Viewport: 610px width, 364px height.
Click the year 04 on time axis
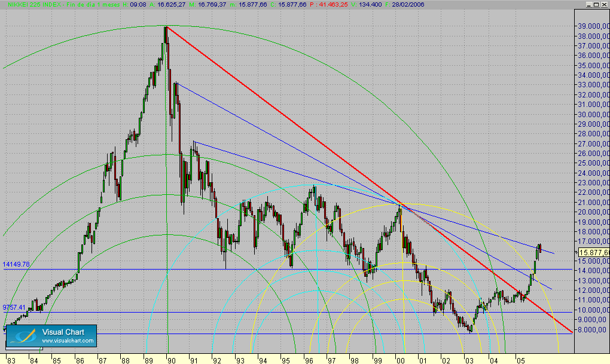click(x=493, y=360)
